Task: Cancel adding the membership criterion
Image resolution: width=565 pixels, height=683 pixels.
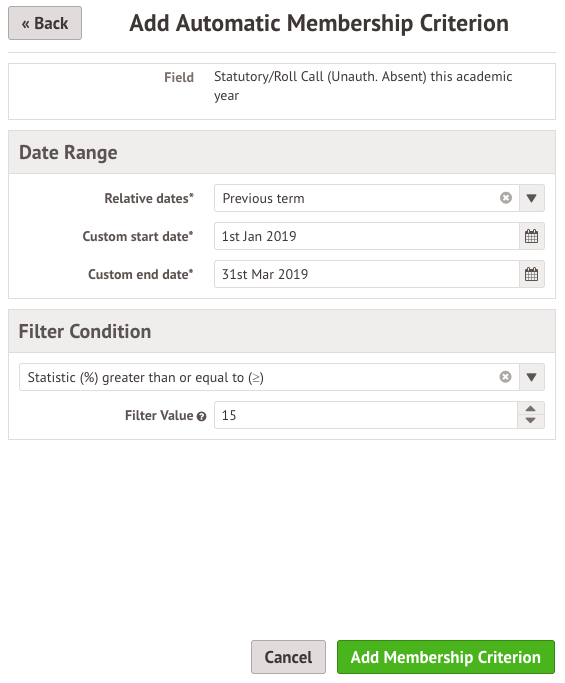Action: pyautogui.click(x=288, y=657)
